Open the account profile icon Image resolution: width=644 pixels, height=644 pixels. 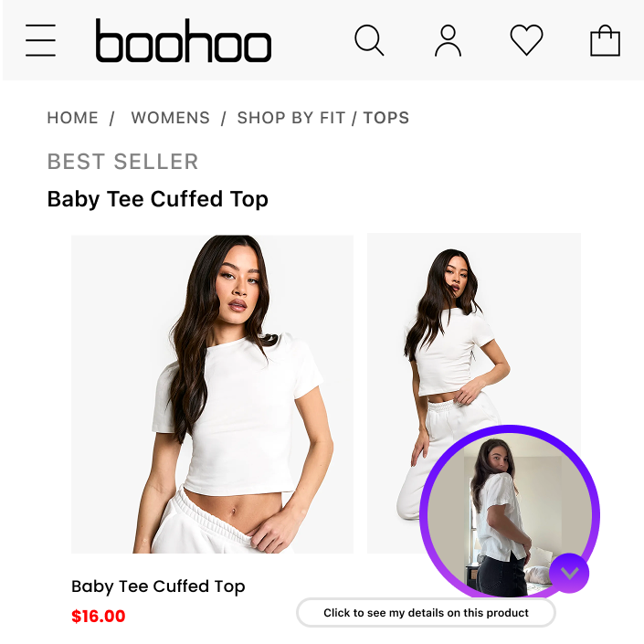[448, 40]
